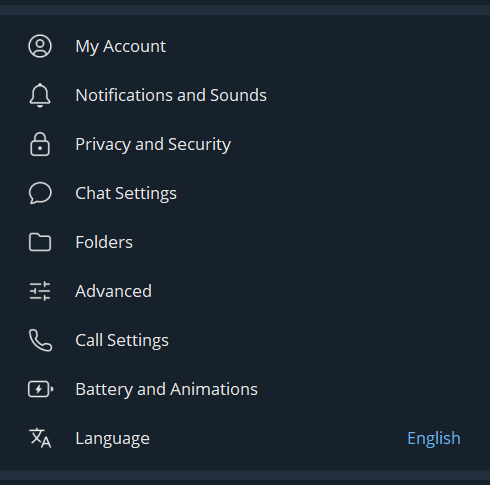
Task: Click empty area of Language row
Action: pyautogui.click(x=277, y=438)
